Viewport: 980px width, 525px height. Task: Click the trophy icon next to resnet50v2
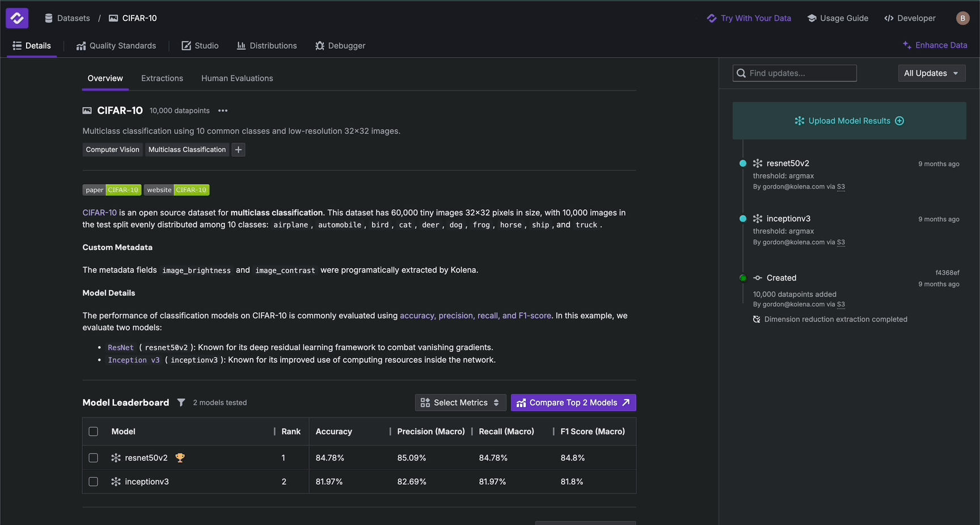180,458
